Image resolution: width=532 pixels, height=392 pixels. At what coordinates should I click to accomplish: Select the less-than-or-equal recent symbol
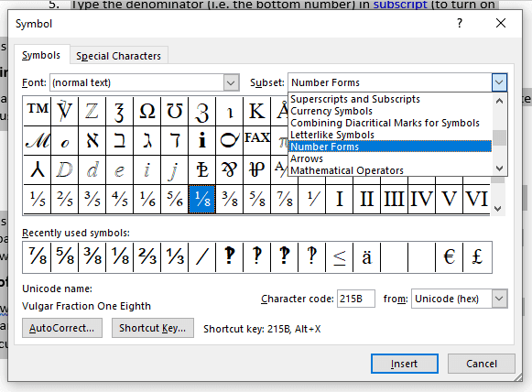click(x=339, y=257)
